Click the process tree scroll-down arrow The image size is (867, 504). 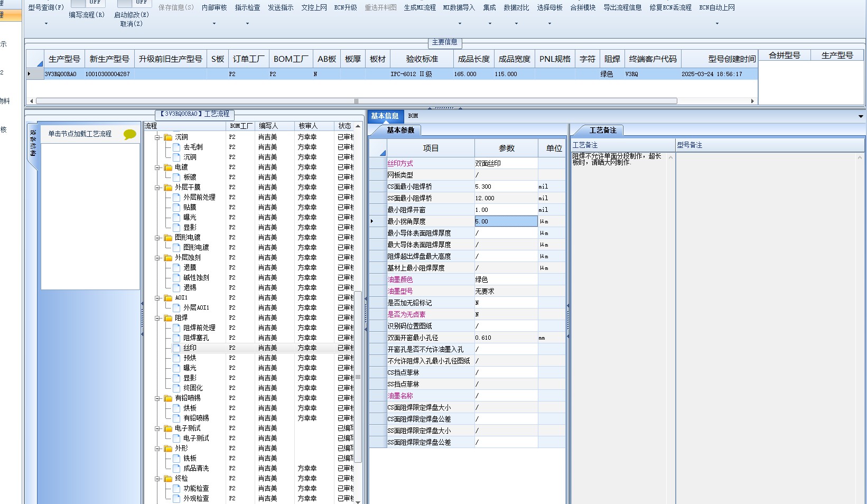[358, 501]
